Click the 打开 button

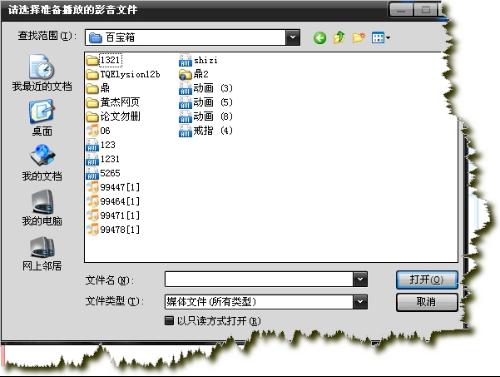[427, 279]
